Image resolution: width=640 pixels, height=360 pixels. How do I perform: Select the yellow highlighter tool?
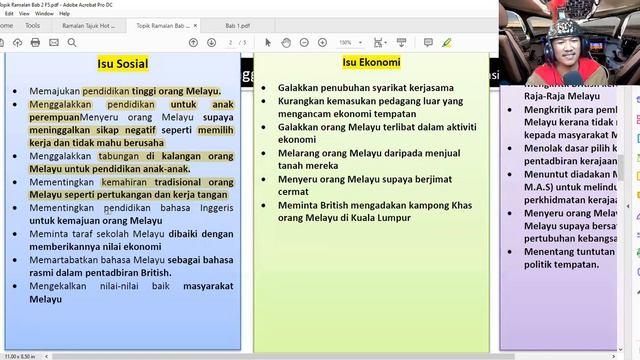(447, 42)
